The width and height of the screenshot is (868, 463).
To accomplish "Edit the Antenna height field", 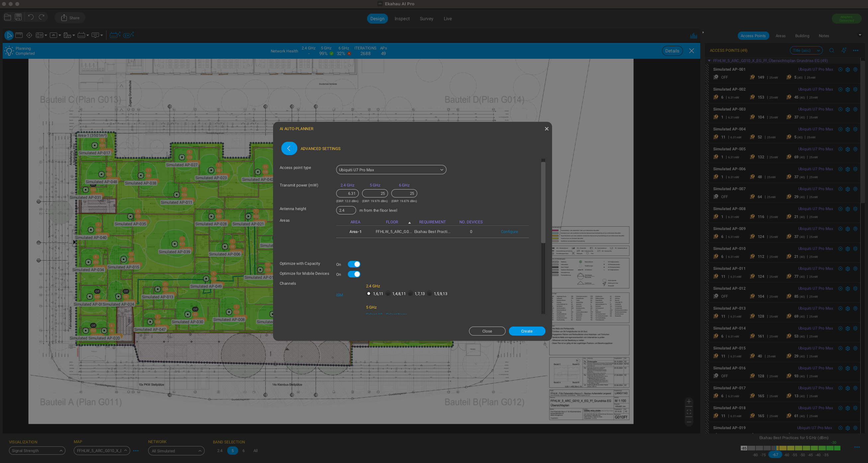I will 346,210.
